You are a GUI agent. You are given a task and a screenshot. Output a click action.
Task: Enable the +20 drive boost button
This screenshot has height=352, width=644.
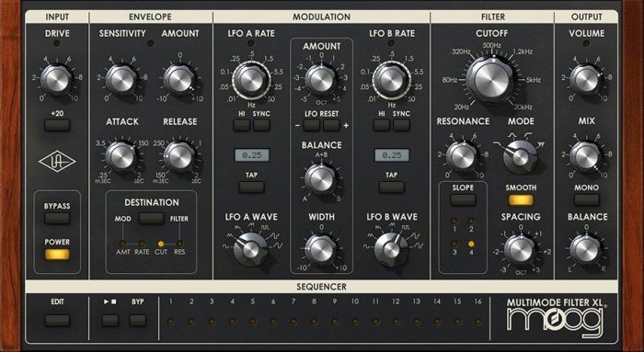click(x=57, y=125)
